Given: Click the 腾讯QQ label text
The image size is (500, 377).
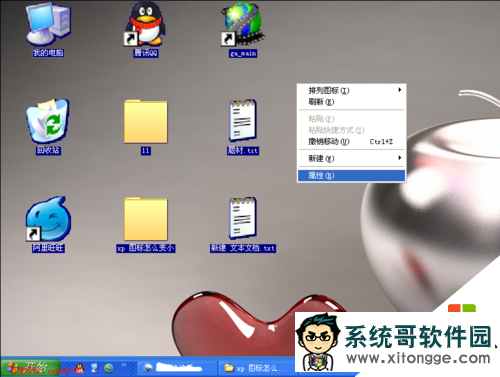Looking at the screenshot, I should [146, 53].
